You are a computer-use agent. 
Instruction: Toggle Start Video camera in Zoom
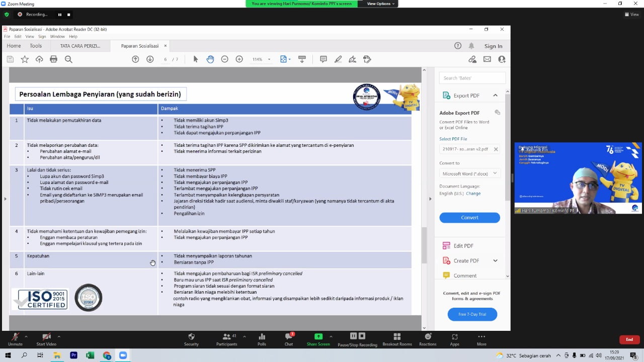click(x=46, y=339)
